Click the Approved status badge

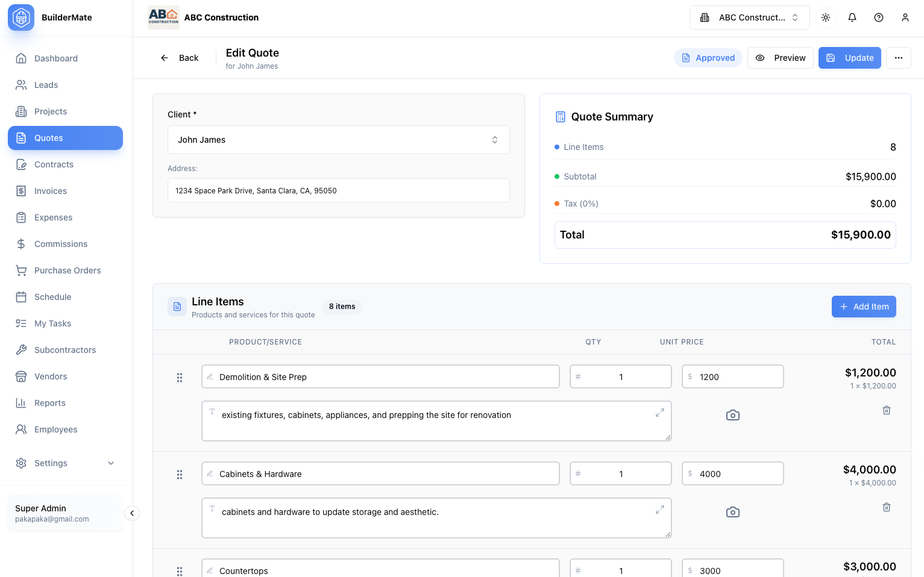708,58
